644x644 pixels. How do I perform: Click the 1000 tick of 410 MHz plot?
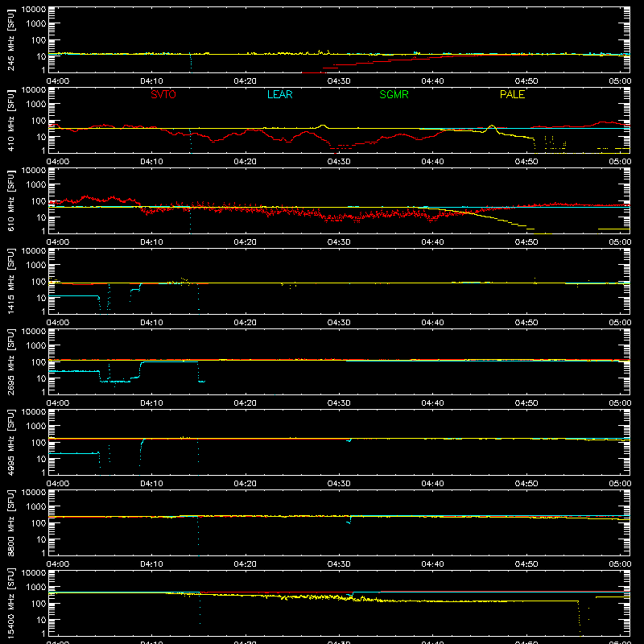tap(36, 105)
